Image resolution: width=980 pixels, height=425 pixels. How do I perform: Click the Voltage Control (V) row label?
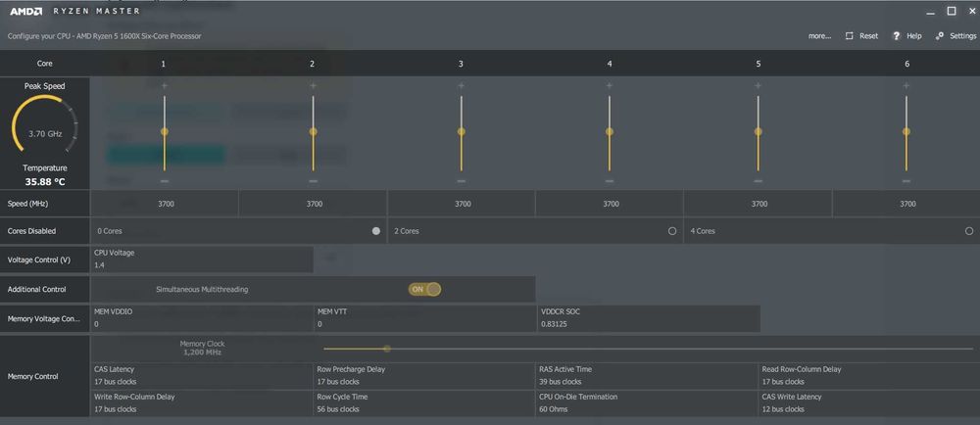pyautogui.click(x=39, y=260)
